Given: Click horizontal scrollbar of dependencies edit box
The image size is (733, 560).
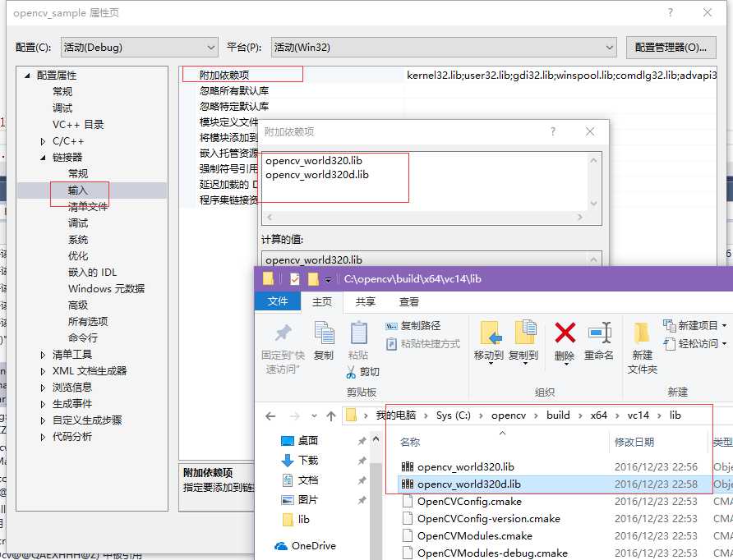Looking at the screenshot, I should pyautogui.click(x=425, y=217).
